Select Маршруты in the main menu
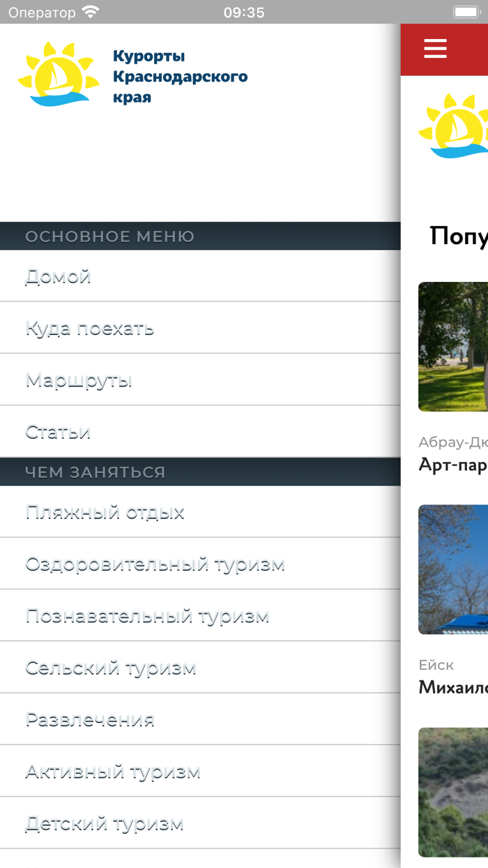This screenshot has width=488, height=868. (200, 380)
